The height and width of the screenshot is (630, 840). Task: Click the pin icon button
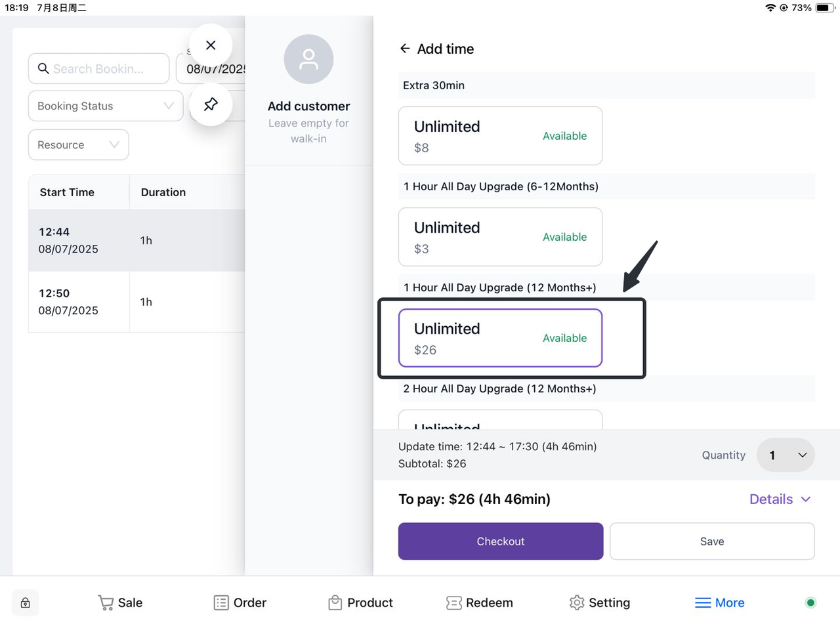(x=211, y=104)
